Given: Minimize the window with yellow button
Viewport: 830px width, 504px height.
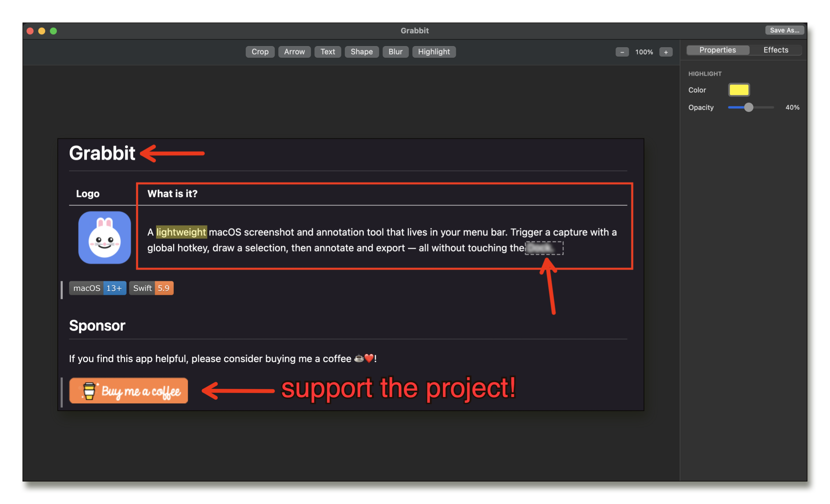Looking at the screenshot, I should coord(42,31).
